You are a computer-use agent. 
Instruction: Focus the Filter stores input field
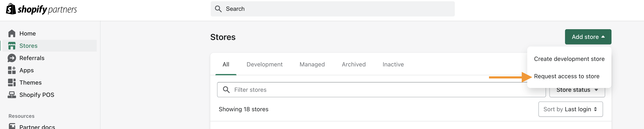pos(381,90)
